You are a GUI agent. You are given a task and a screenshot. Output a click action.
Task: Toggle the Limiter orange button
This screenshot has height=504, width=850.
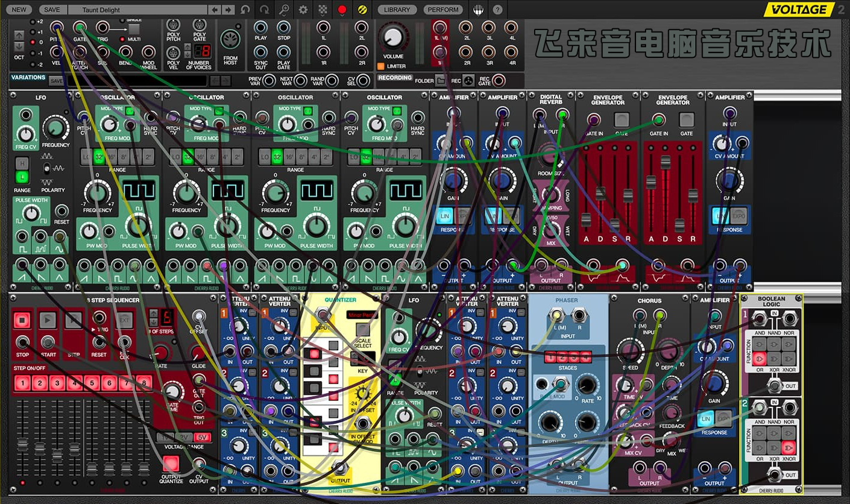[x=381, y=66]
